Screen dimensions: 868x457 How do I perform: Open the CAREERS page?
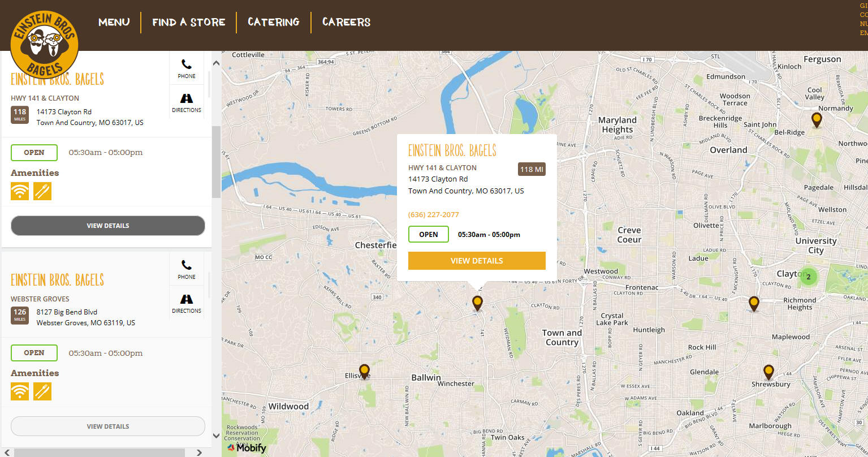tap(347, 22)
